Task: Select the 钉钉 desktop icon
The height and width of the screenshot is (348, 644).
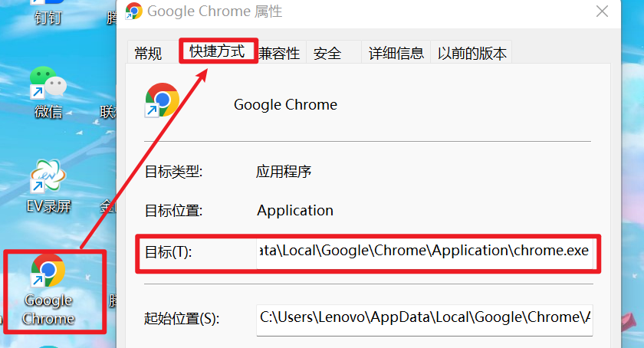Action: 48,12
